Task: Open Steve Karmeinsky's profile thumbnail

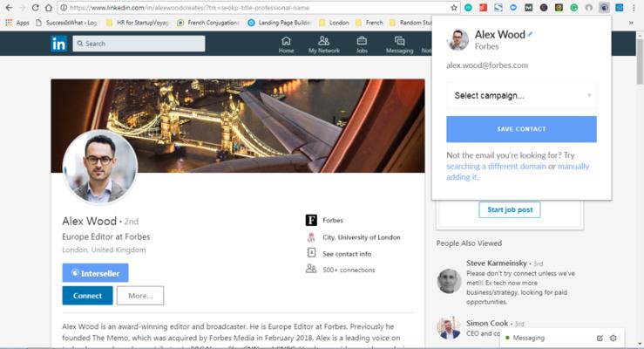Action: (450, 280)
